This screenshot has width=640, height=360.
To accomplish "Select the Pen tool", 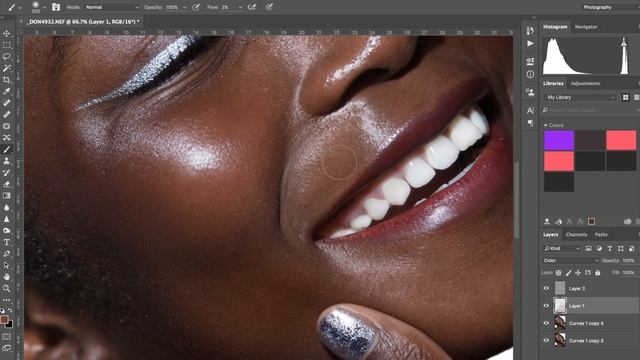I will (x=7, y=254).
